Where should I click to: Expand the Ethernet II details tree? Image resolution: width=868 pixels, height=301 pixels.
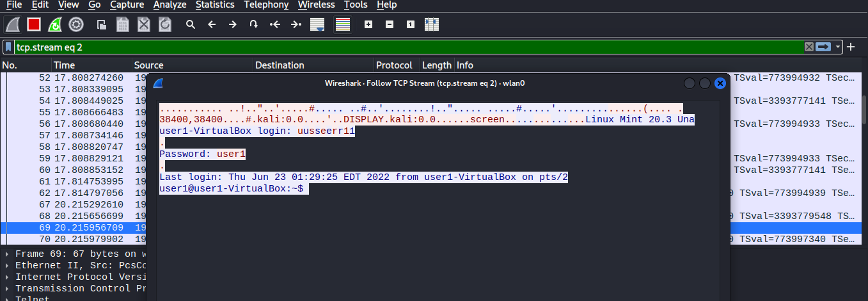(x=8, y=265)
